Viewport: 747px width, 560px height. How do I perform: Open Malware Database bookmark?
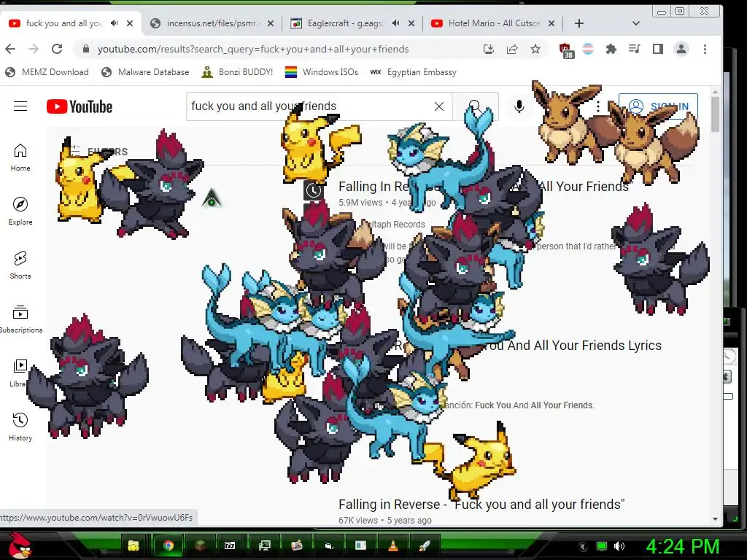point(145,72)
